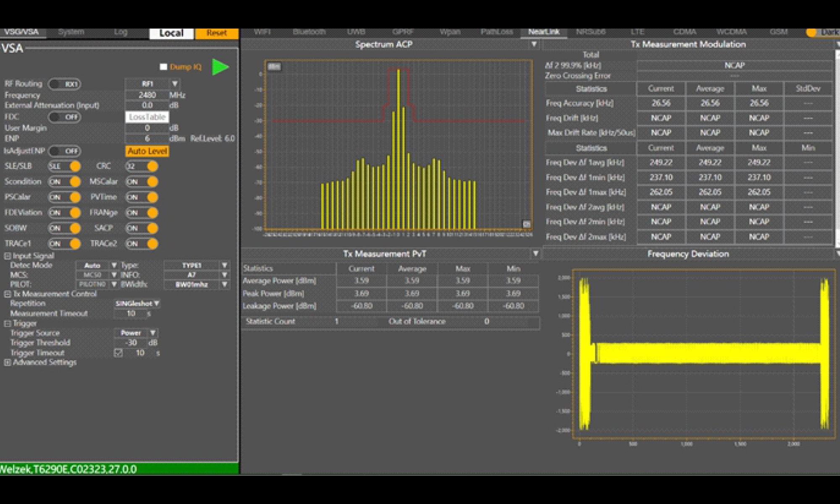Select the NearLink tab

coord(543,32)
